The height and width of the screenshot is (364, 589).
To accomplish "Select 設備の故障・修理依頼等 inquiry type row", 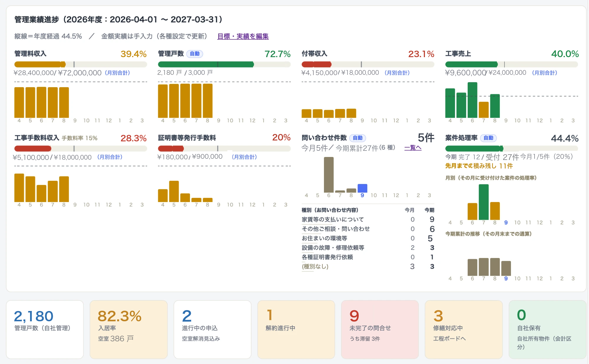I will click(x=368, y=248).
